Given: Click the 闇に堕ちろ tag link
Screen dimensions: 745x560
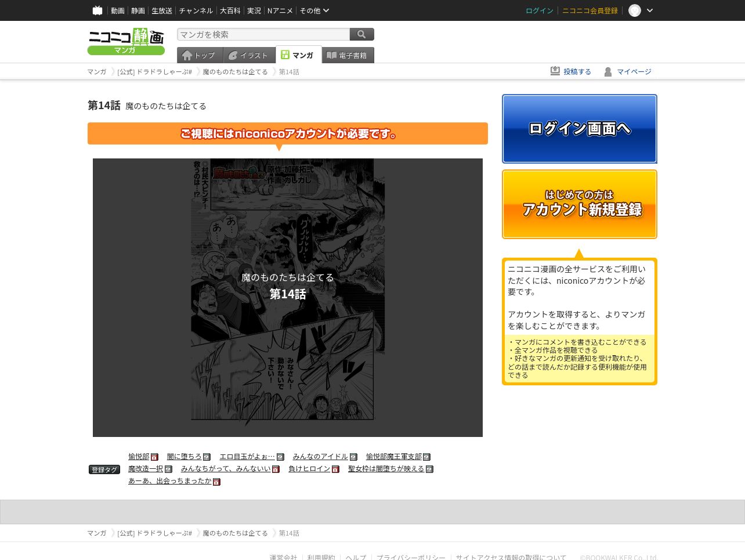Looking at the screenshot, I should tap(184, 457).
